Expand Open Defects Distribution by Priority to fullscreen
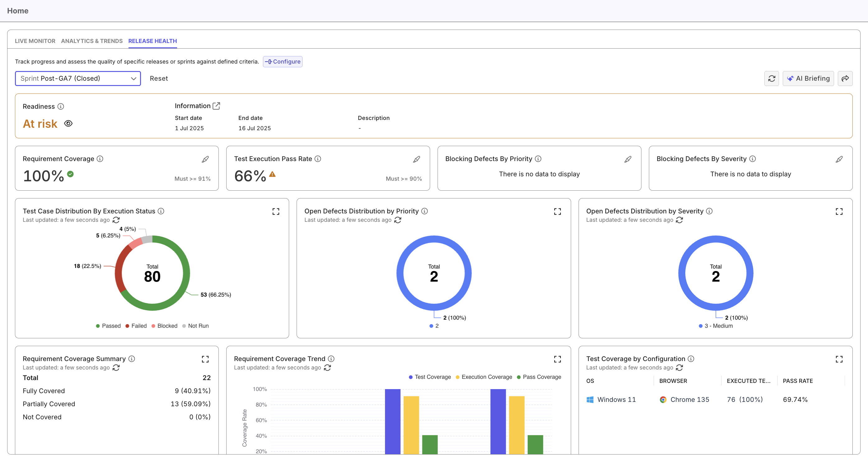 (x=558, y=212)
